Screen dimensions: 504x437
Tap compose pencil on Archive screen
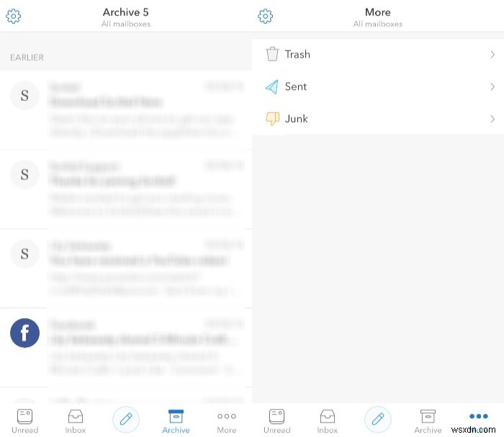(x=126, y=419)
